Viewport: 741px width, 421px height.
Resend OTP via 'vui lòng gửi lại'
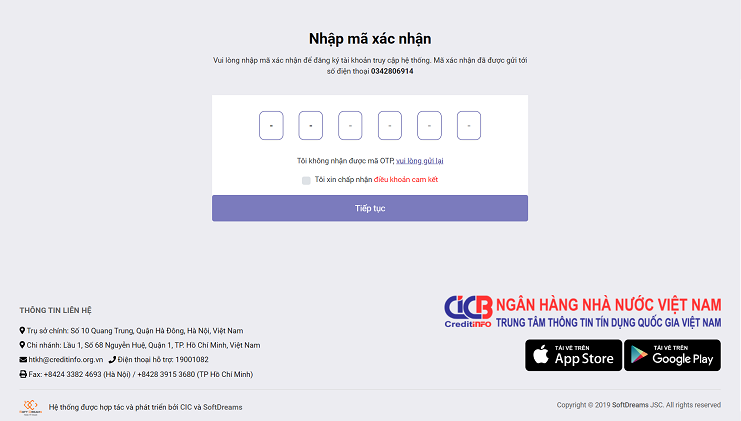point(420,161)
